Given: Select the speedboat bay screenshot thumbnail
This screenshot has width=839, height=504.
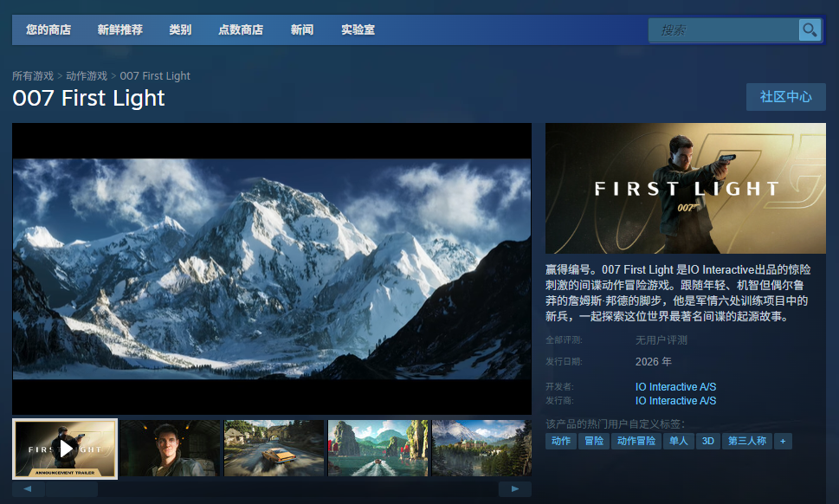Looking at the screenshot, I should [x=378, y=449].
